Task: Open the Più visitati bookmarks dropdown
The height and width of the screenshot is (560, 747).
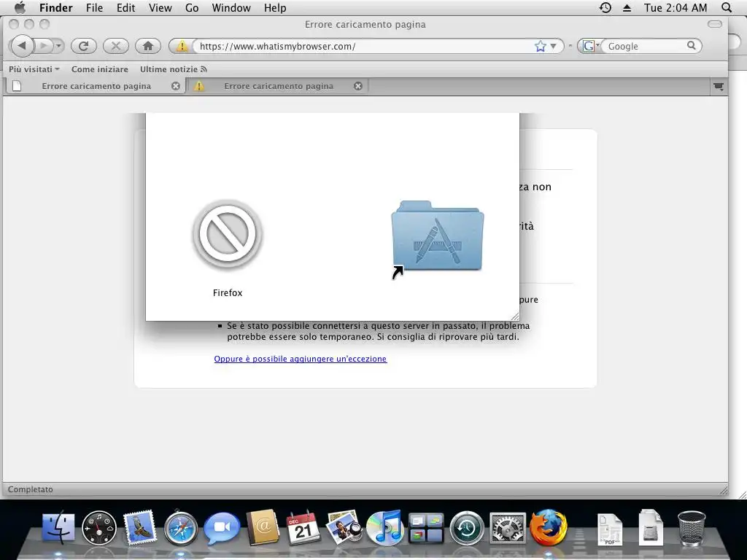Action: [34, 69]
